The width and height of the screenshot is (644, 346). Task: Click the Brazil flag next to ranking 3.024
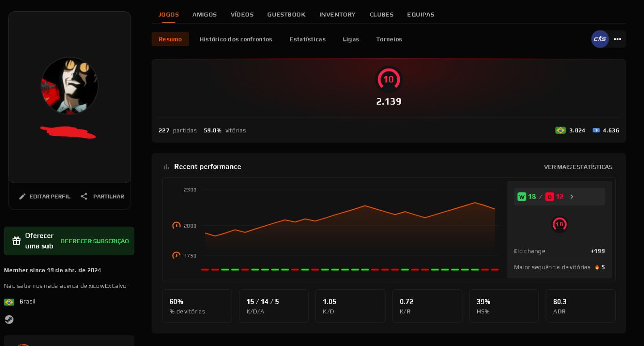560,131
